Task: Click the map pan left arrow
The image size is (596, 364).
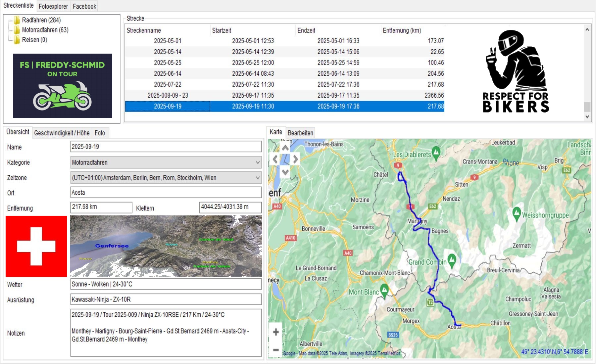Action: 275,159
